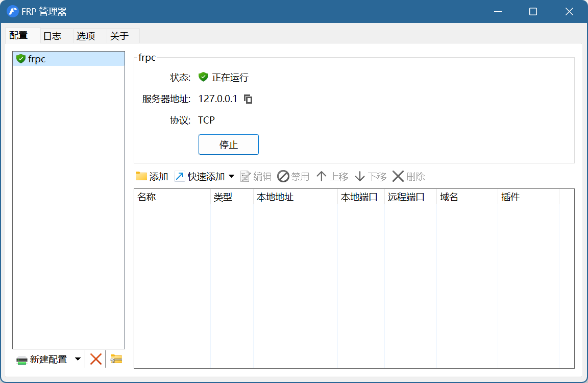Click the 删除 proxy X icon
Image resolution: width=588 pixels, height=383 pixels.
[x=398, y=177]
